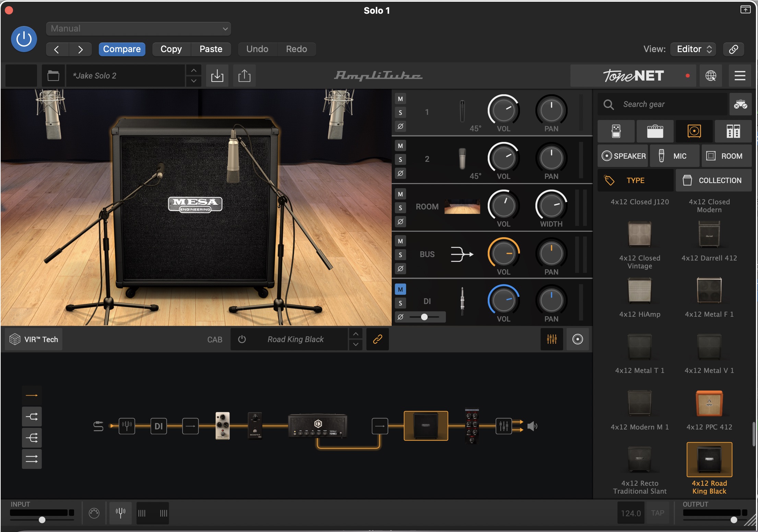Click the cab link chain icon
The image size is (758, 532).
377,339
